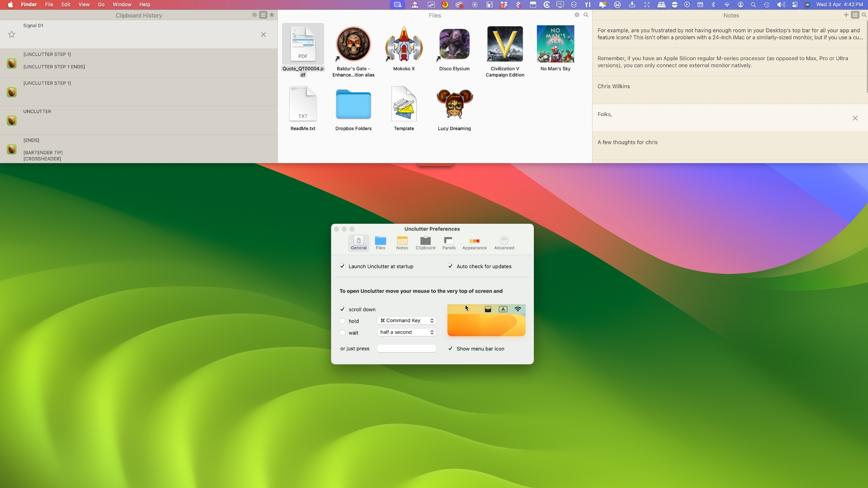Open Unclutter Panels settings tab
The image size is (868, 488).
point(449,243)
